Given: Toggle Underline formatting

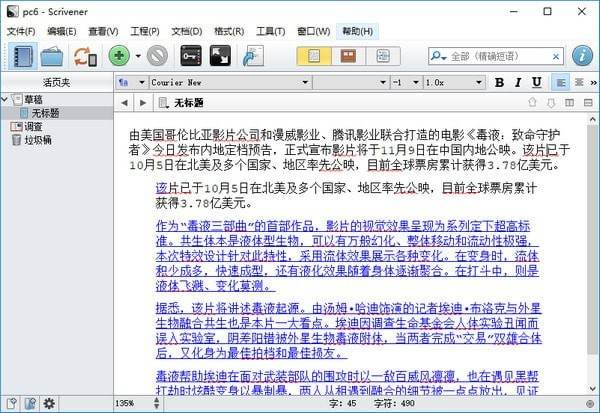Looking at the screenshot, I should (x=537, y=82).
